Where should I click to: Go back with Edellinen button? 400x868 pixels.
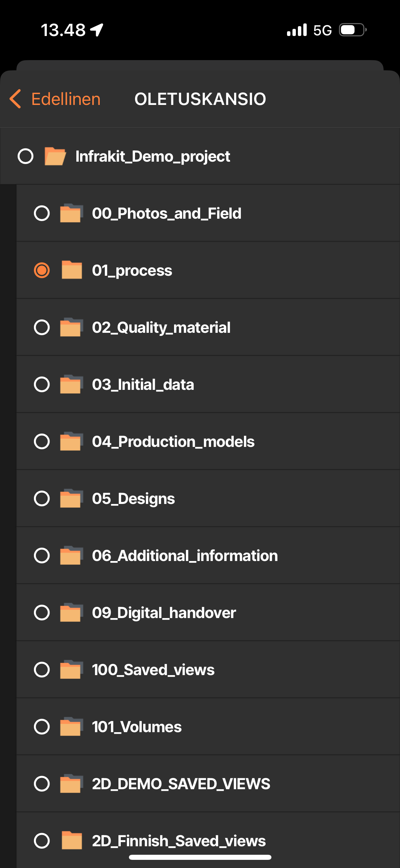65,99
